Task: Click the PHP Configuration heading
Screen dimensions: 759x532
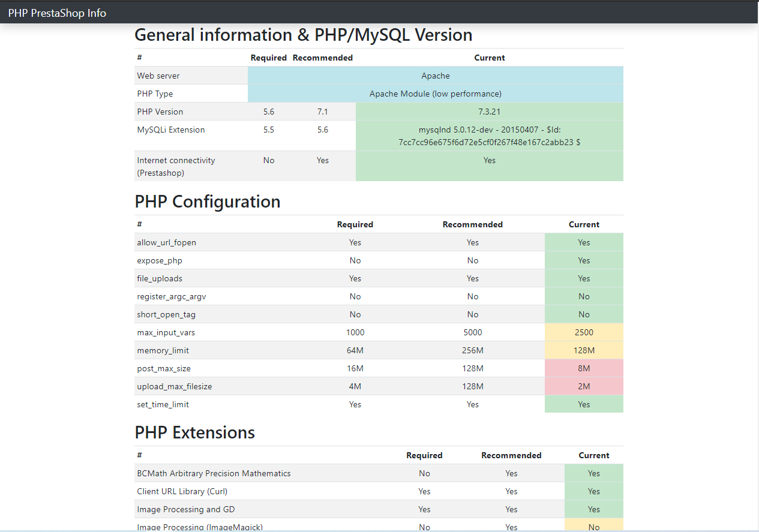Action: tap(208, 202)
